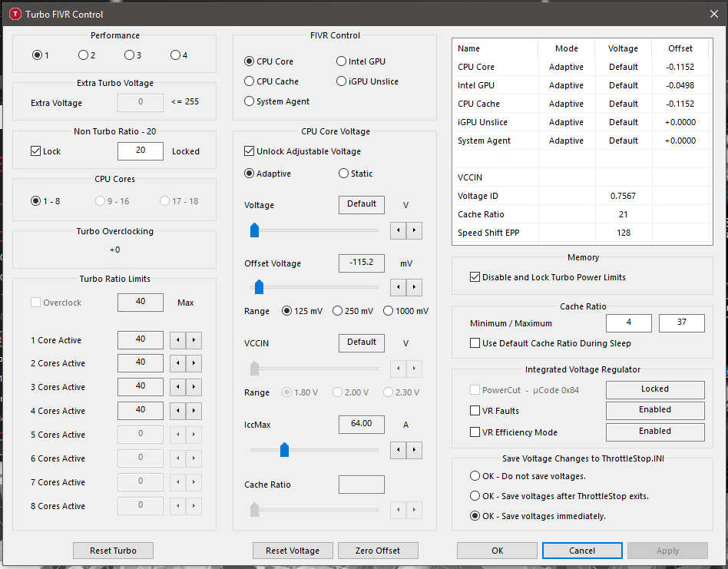Click the Reset Voltage button
The width and height of the screenshot is (728, 569).
click(x=293, y=551)
